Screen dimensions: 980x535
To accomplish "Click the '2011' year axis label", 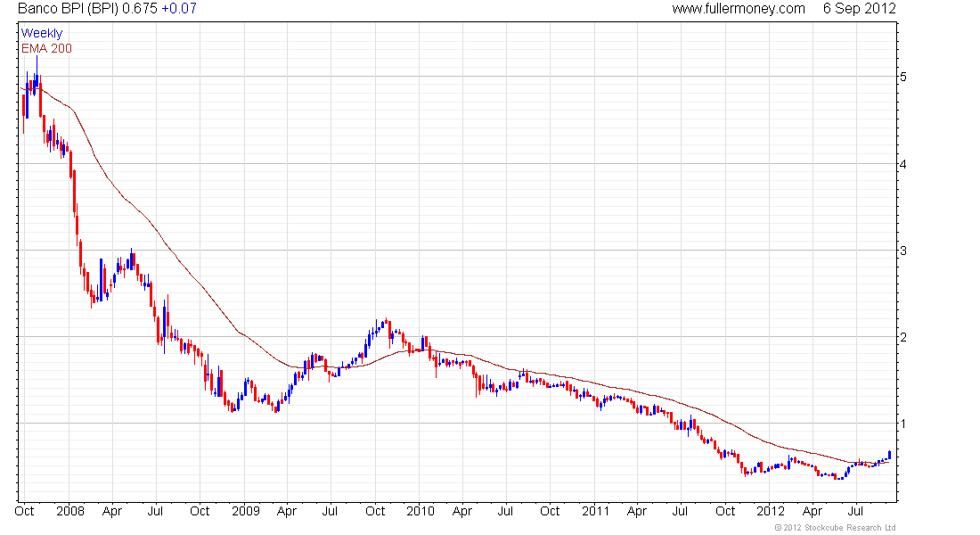I will pos(595,511).
